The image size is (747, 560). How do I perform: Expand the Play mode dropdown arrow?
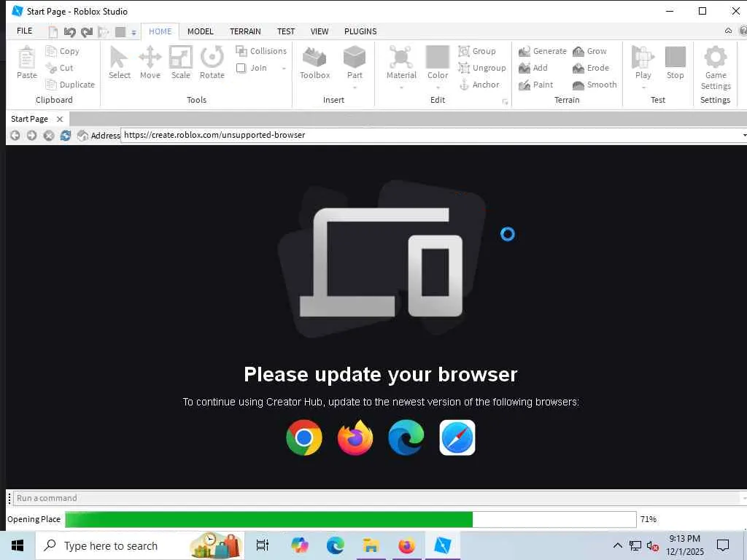point(643,87)
